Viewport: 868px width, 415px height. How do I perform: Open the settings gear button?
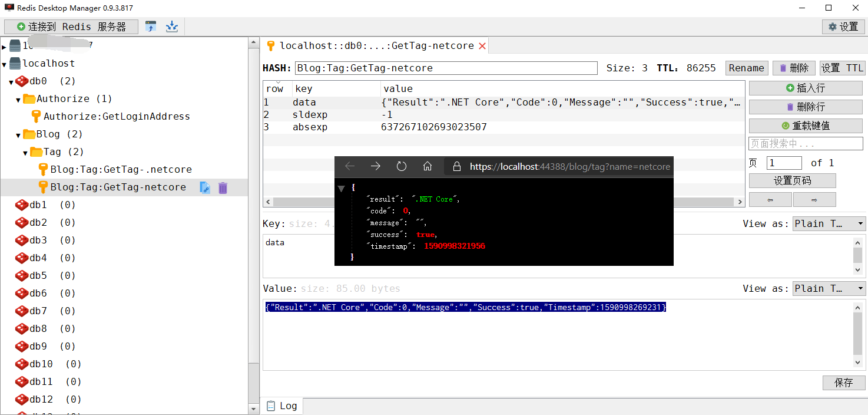[x=843, y=27]
